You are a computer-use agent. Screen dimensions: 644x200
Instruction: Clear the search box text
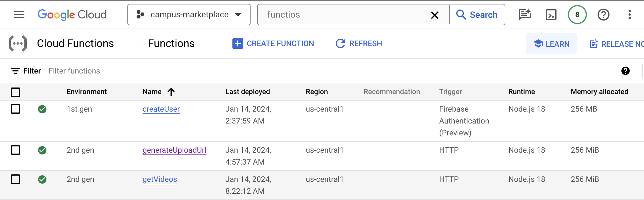click(x=434, y=15)
